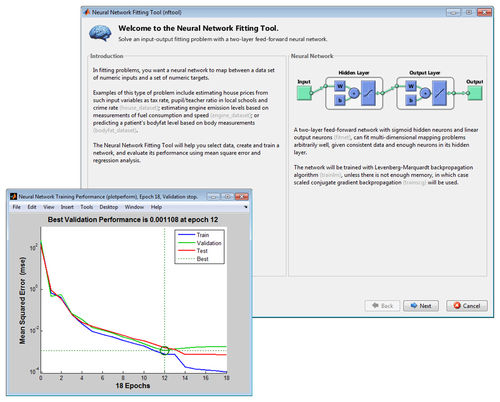Image resolution: width=500 pixels, height=402 pixels.
Task: Click the output layer linear function block
Action: 439,93
